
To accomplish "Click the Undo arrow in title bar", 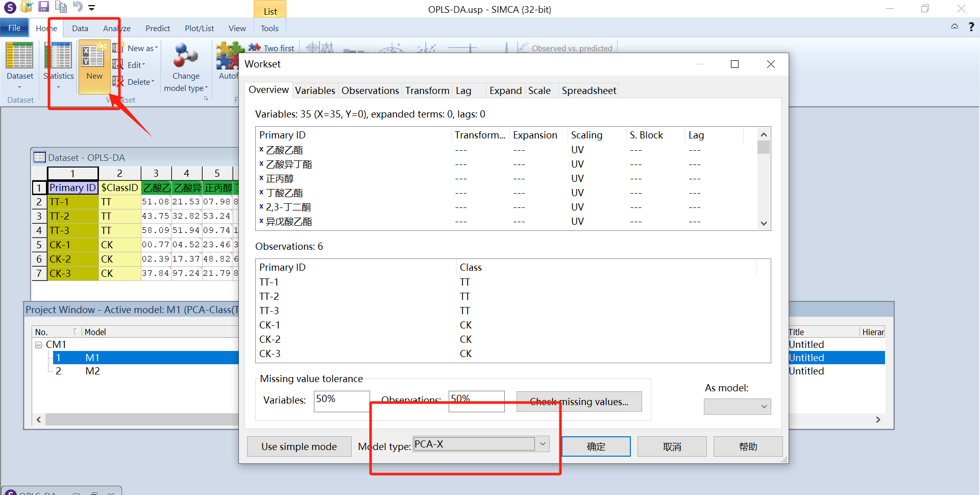I will tap(77, 7).
